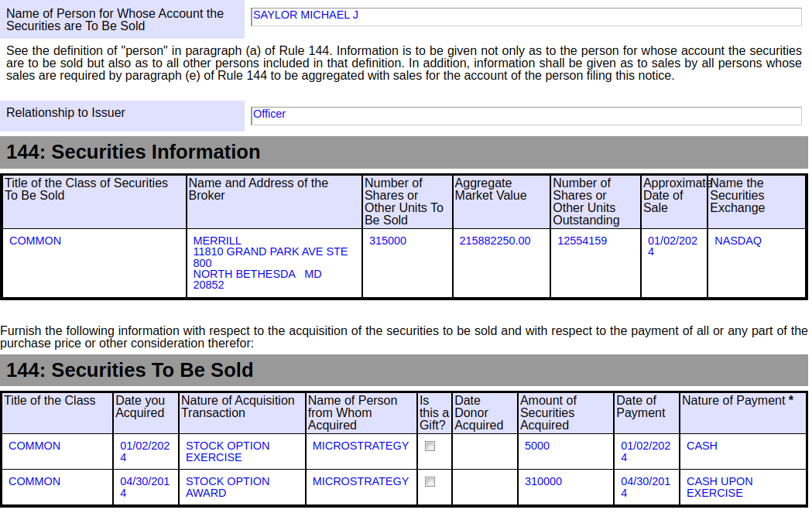Click the name field containing SAYLOR MICHAEL J
This screenshot has height=513, width=812.
[526, 16]
